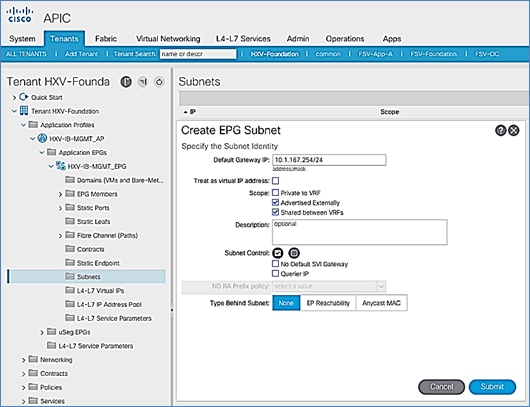Click the sort arrow on IP column
Screen dimensions: 530x407
pos(185,112)
